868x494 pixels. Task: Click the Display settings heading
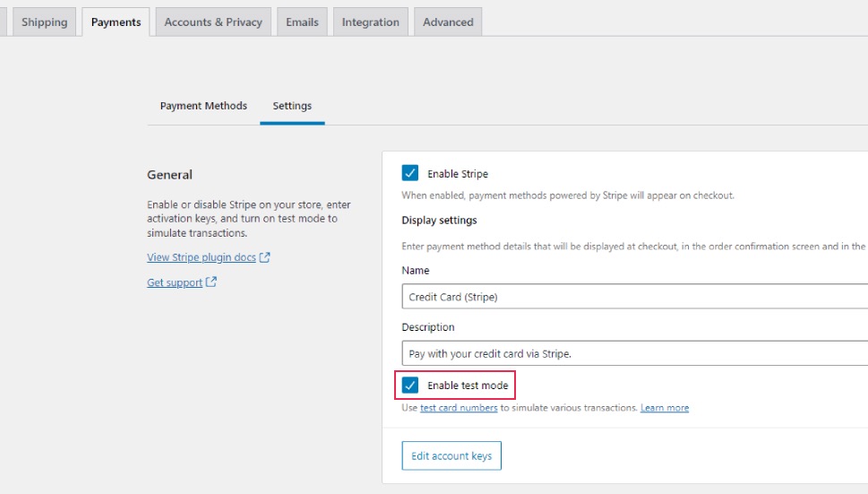pos(440,220)
